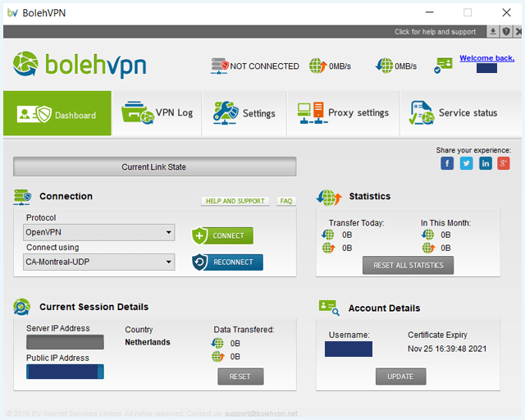Screen dimensions: 525x420
Task: Switch to the Dashboard tab
Action: tap(57, 113)
